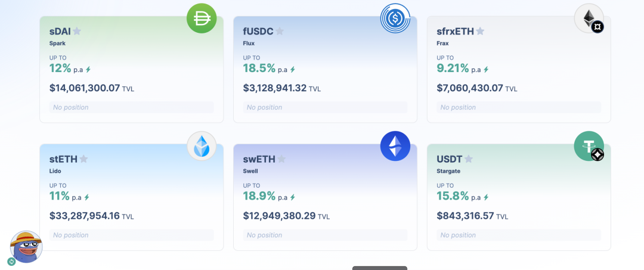Screen dimensions: 644x270
Task: Favorite sDAI with the star toggle
Action: [x=77, y=32]
